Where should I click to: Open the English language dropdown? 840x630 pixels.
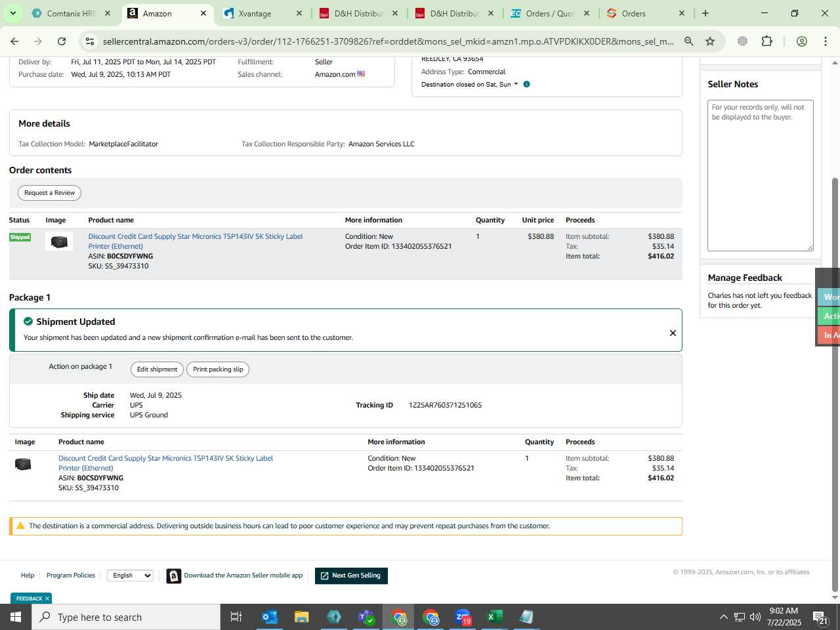130,576
